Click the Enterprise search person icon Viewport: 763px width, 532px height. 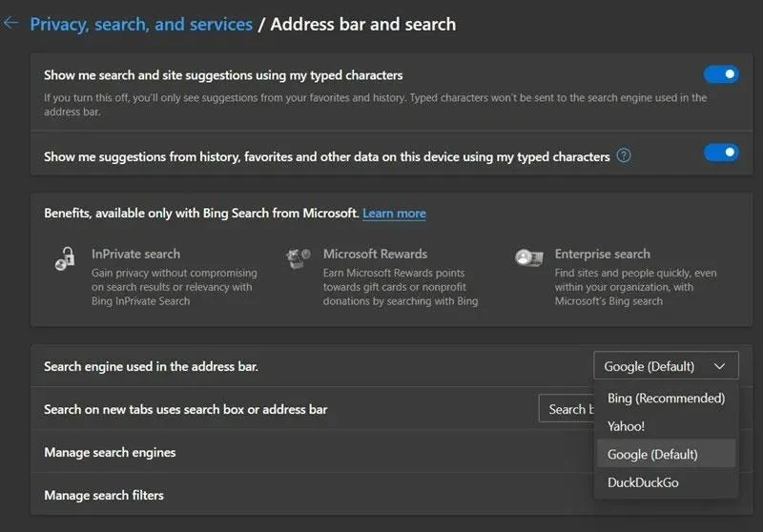(x=529, y=257)
